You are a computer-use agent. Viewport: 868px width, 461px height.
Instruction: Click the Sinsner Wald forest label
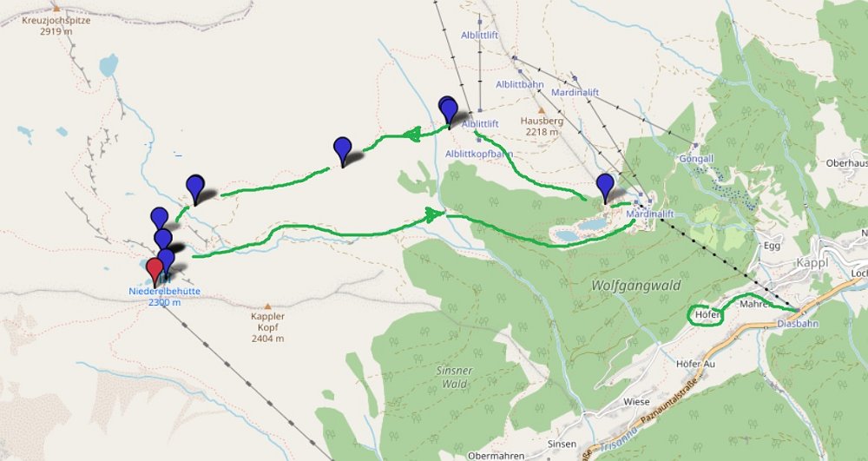(x=454, y=377)
